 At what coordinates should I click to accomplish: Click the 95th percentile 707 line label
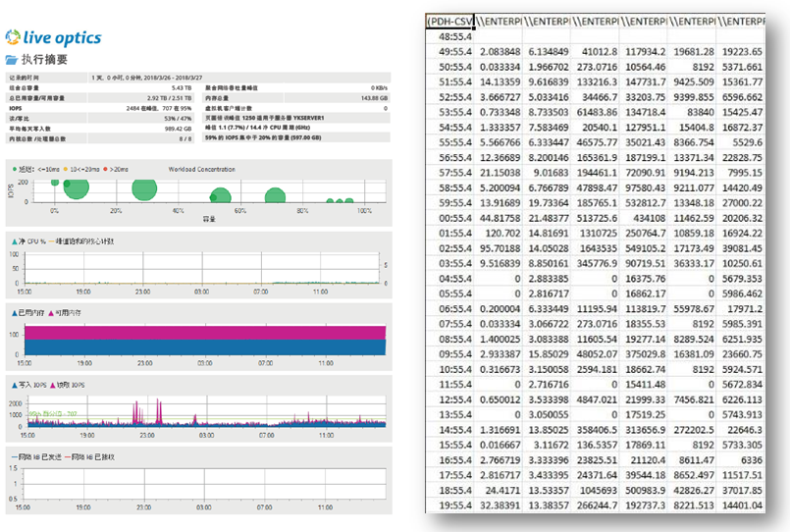(x=53, y=414)
